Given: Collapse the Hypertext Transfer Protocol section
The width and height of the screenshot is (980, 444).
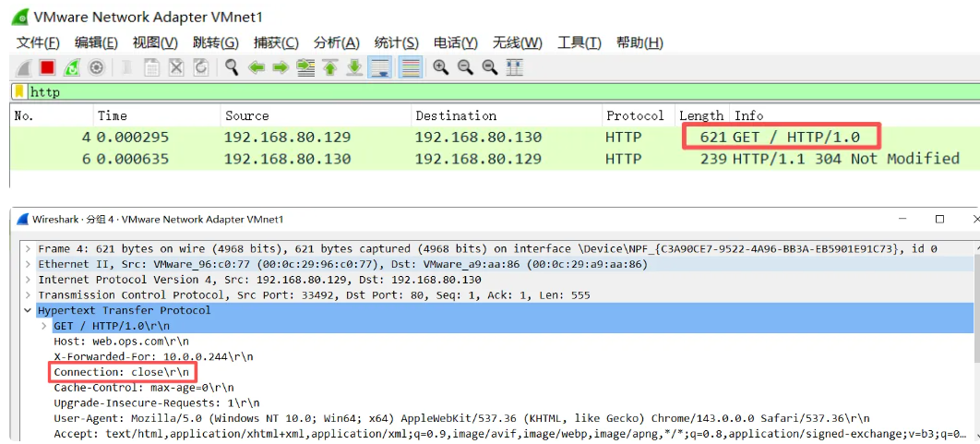Looking at the screenshot, I should 29,311.
